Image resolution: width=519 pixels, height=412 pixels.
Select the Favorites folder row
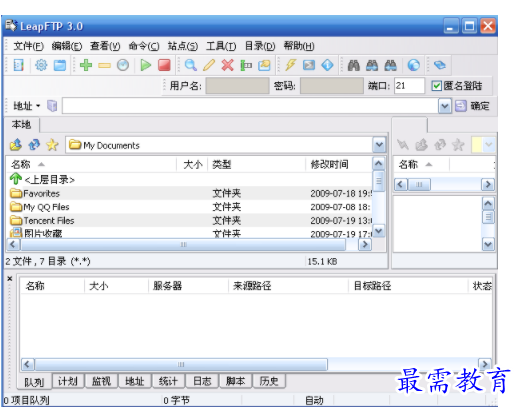[189, 194]
